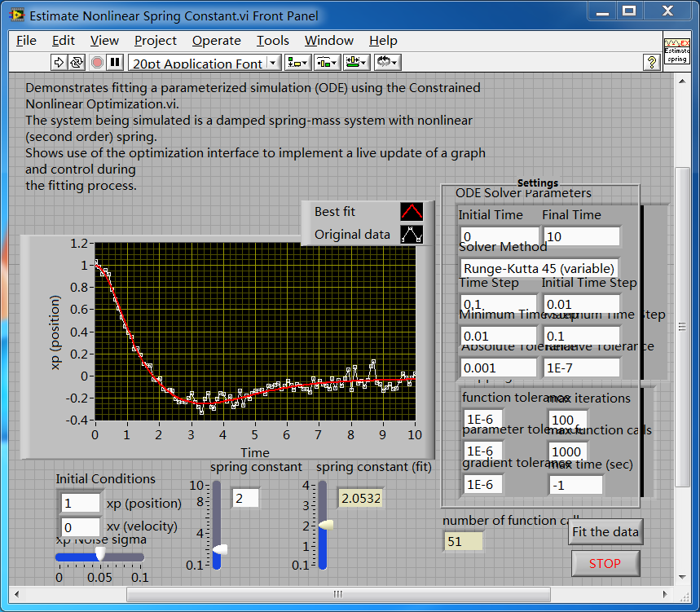The image size is (700, 612).
Task: Open the Align Objects tool
Action: click(x=298, y=62)
